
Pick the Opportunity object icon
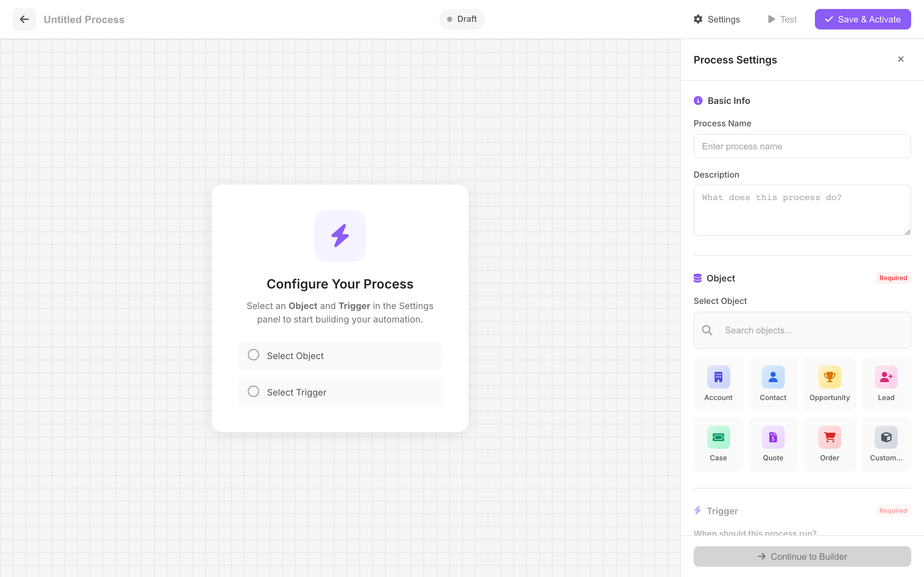pyautogui.click(x=829, y=377)
